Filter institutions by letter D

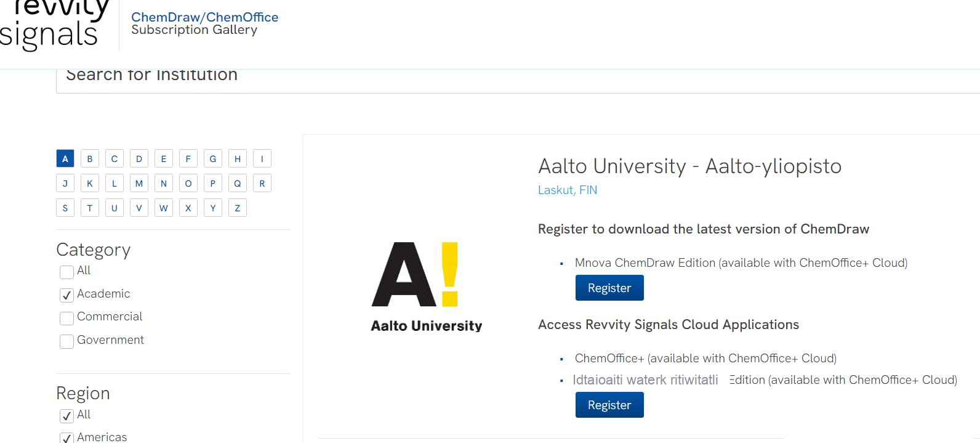click(x=139, y=159)
